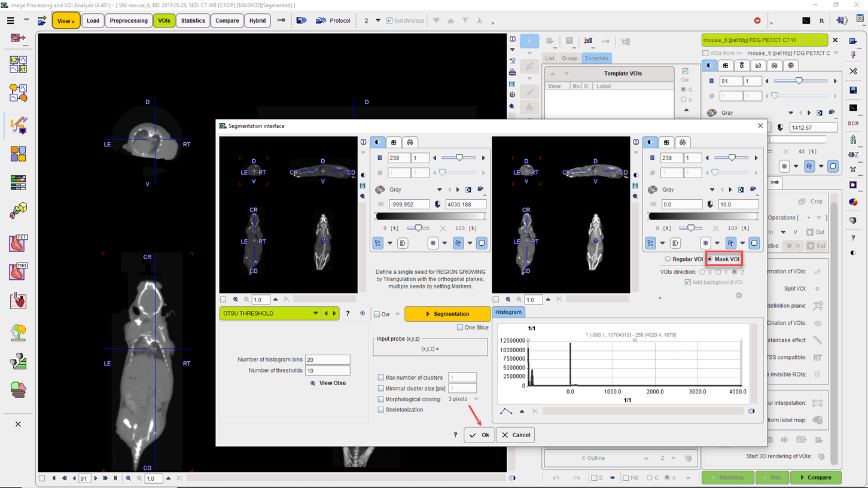Click the slice slider in the right dialog panel
Image resolution: width=868 pixels, height=488 pixels.
pos(732,158)
